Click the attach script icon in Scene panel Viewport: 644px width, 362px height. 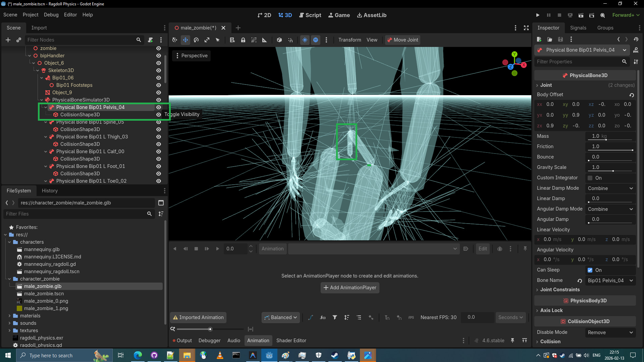coord(150,40)
